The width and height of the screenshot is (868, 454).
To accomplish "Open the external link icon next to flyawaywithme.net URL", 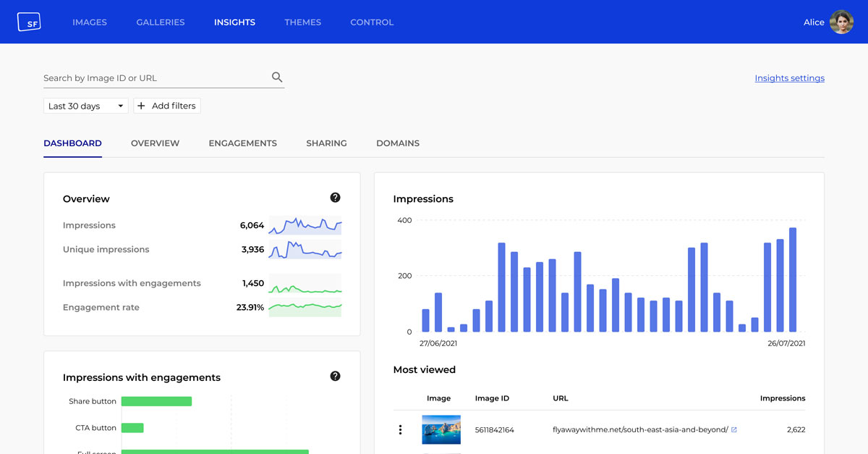I will [x=734, y=429].
